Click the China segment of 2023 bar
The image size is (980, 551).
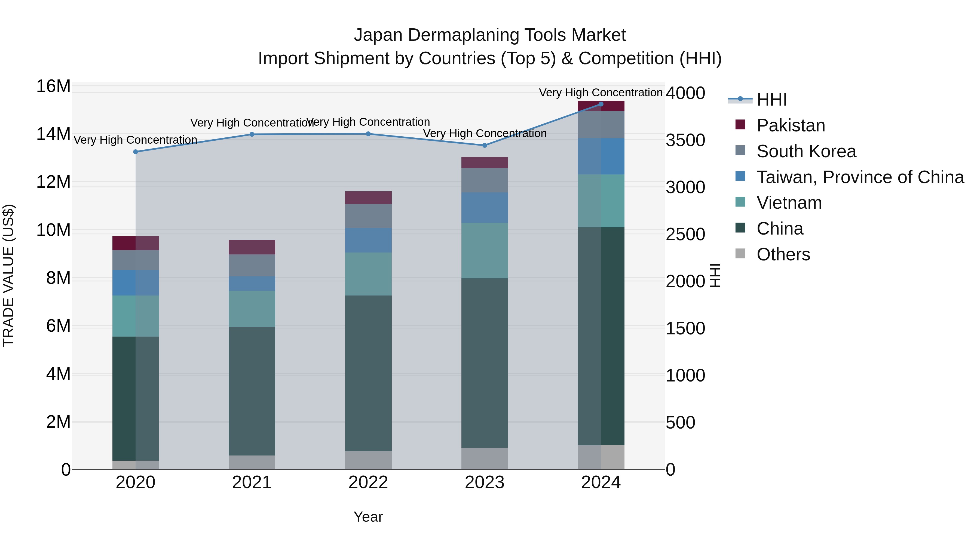click(x=485, y=363)
